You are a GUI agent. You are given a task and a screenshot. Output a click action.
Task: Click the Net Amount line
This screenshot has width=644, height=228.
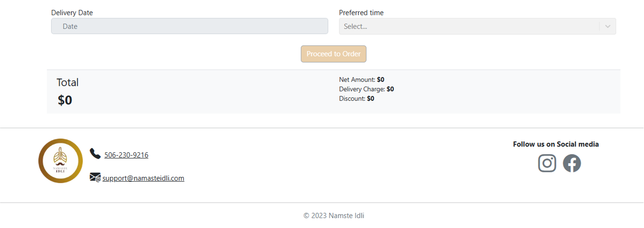pyautogui.click(x=362, y=79)
